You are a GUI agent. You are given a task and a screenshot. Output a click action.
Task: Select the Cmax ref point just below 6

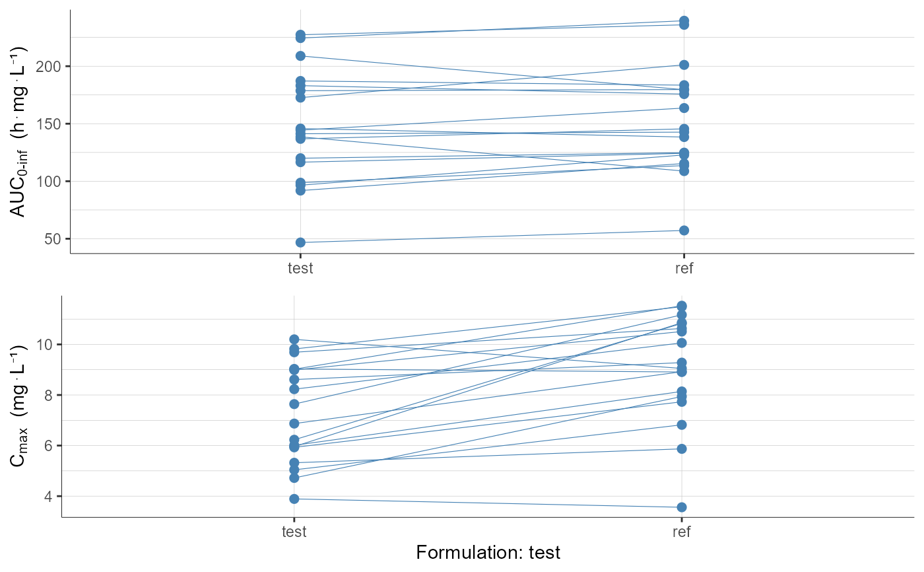pyautogui.click(x=681, y=449)
